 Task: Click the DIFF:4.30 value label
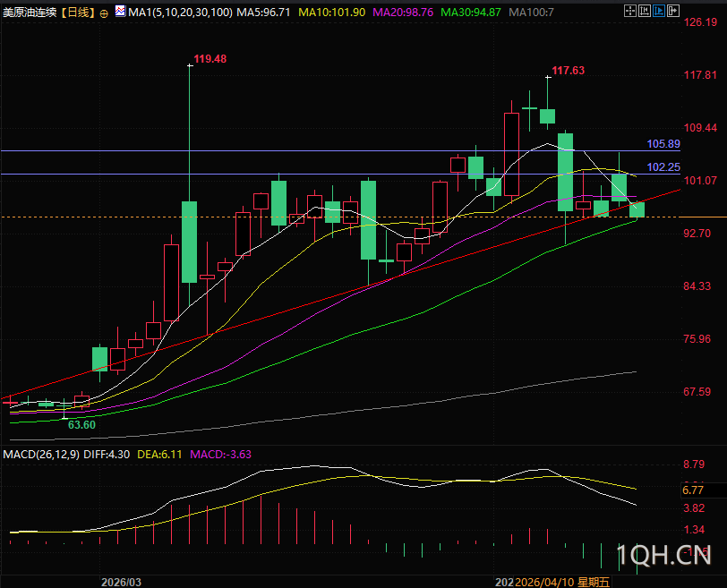(107, 455)
